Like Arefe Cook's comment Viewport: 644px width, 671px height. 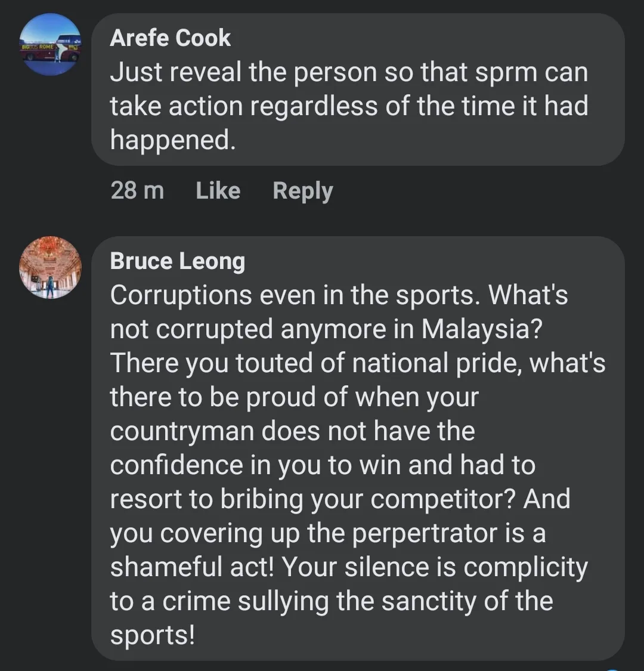tap(218, 191)
